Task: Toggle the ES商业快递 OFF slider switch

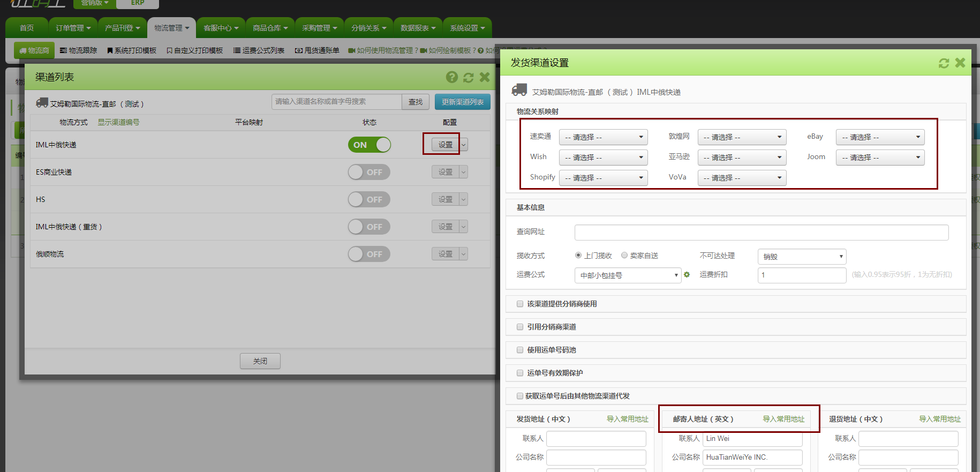Action: pyautogui.click(x=369, y=172)
